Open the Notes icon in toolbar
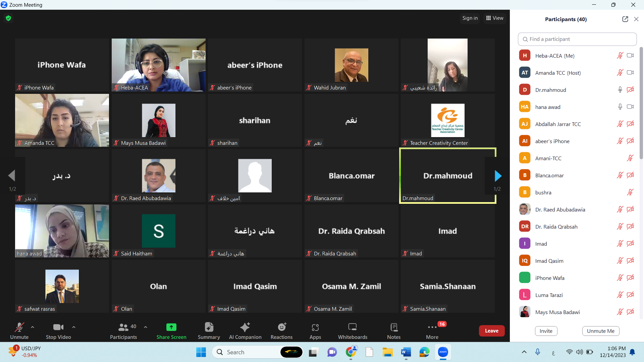644x362 pixels. [394, 327]
